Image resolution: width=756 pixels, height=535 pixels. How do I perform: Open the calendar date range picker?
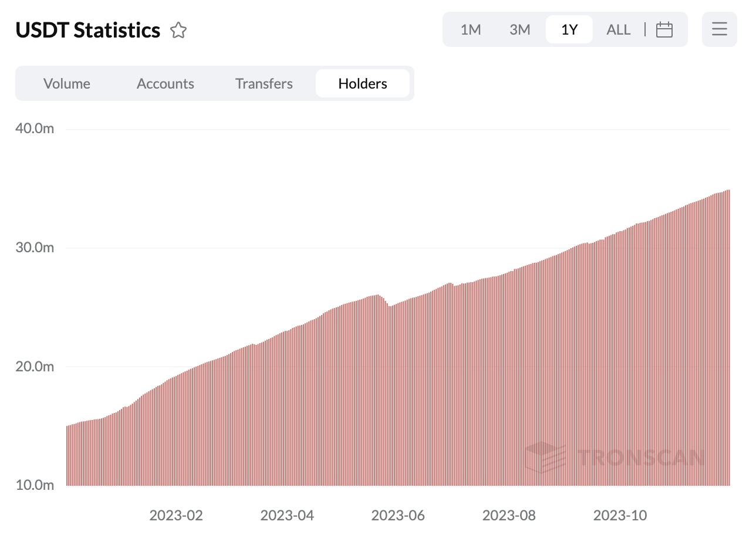[x=664, y=29]
